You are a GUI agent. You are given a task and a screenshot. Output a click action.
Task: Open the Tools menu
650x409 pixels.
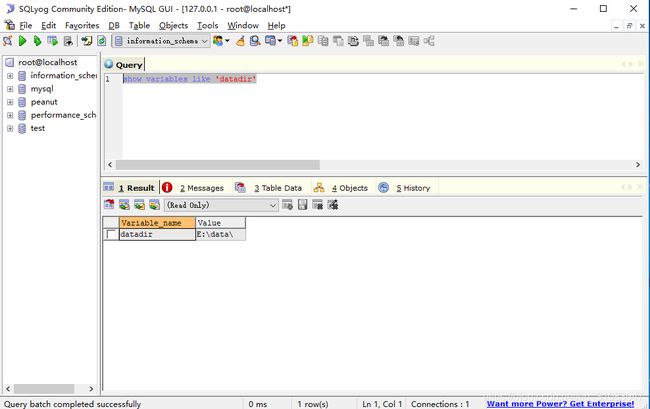208,26
